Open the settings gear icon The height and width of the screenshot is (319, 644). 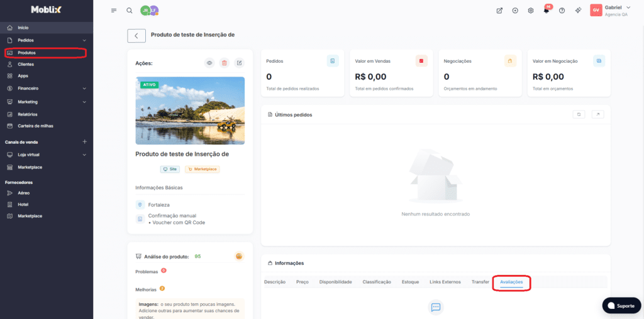pyautogui.click(x=531, y=11)
